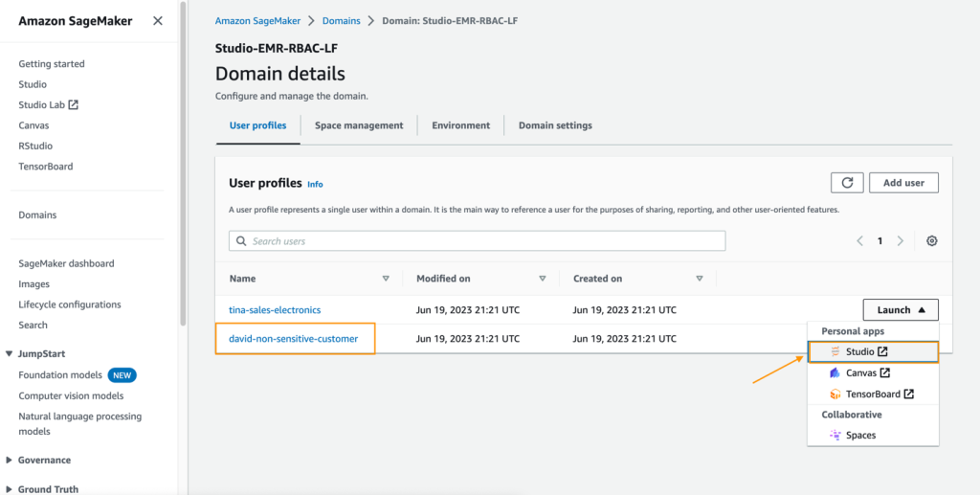This screenshot has height=495, width=980.
Task: Go to previous page of user profiles
Action: pos(860,240)
